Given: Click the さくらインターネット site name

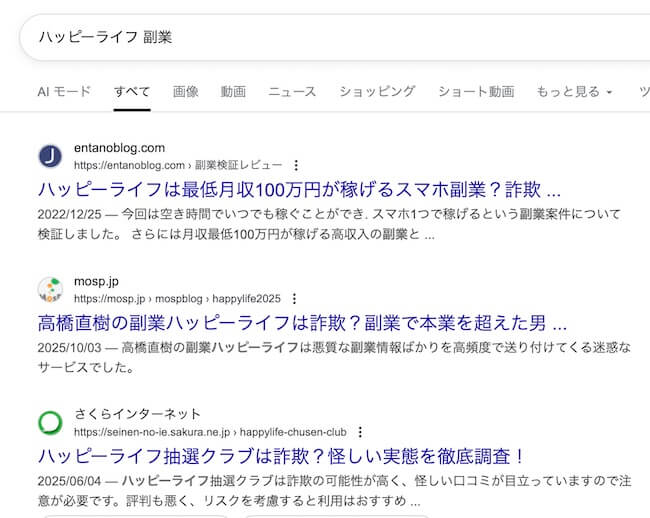Looking at the screenshot, I should pyautogui.click(x=137, y=414).
